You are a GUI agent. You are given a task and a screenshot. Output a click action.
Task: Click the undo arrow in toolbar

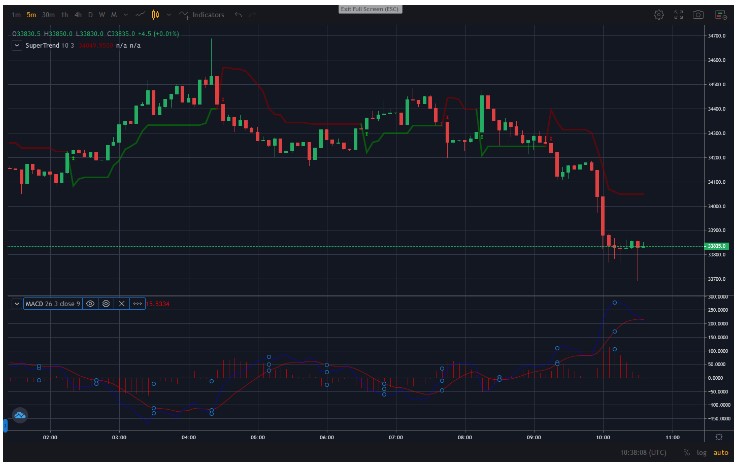[239, 15]
